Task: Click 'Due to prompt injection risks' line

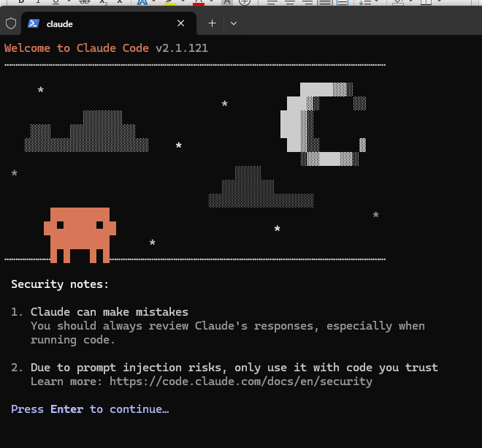Action: point(234,368)
